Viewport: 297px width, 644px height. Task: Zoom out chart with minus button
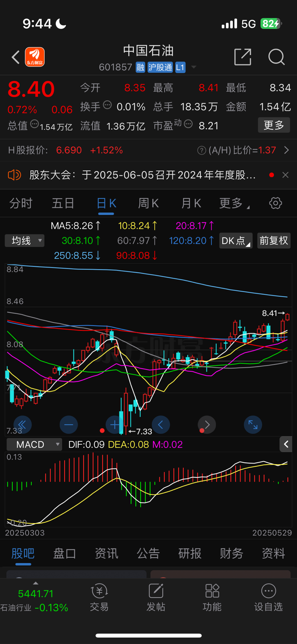(69, 425)
